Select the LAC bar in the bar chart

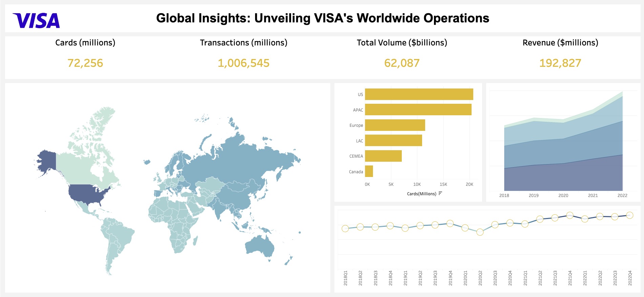point(394,140)
